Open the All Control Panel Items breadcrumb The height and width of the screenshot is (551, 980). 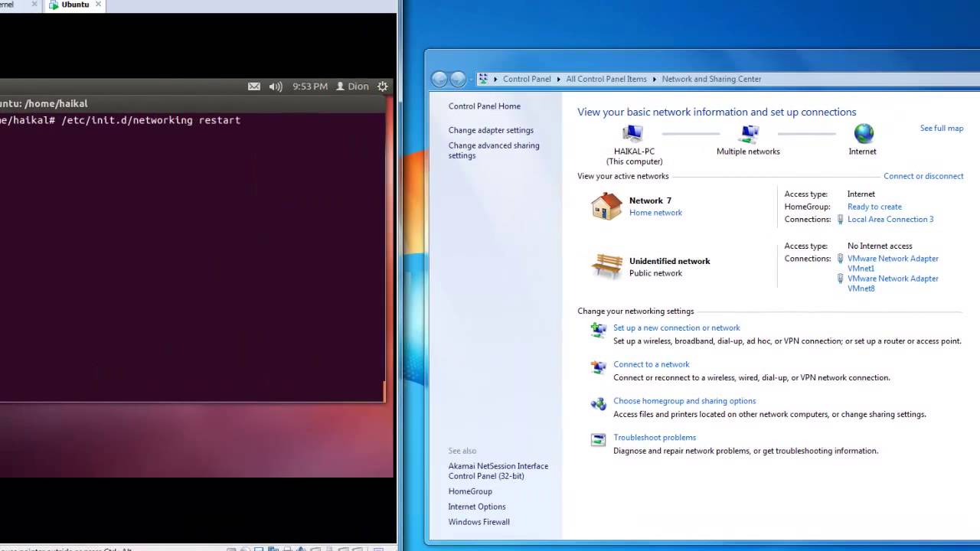[x=606, y=79]
